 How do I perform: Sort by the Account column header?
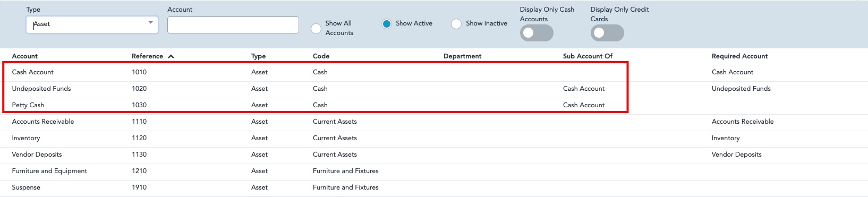pos(25,56)
